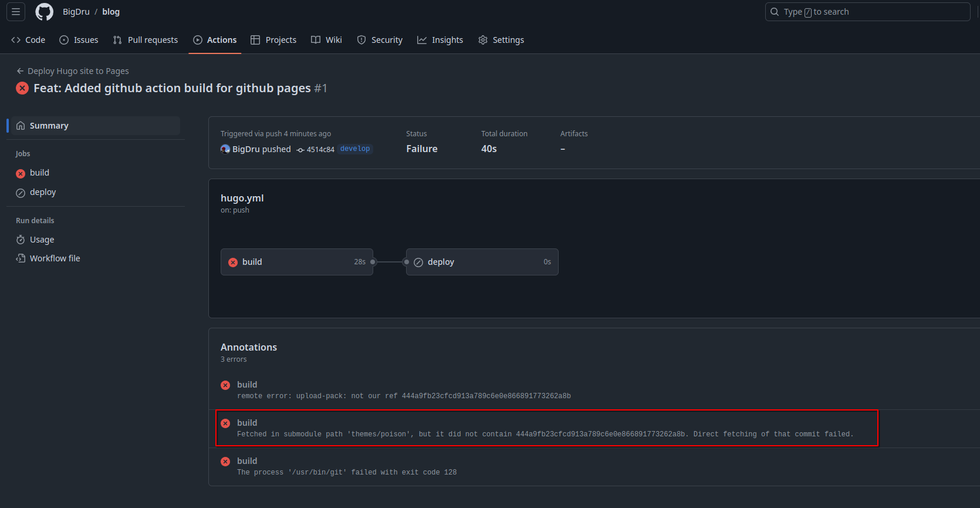Select the Actions tab
Viewport: 980px width, 508px height.
click(215, 40)
